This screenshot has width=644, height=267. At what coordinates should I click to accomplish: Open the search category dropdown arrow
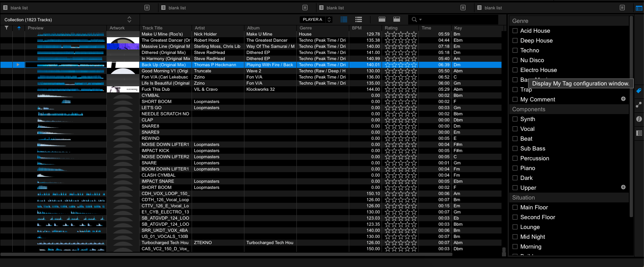[x=420, y=20]
